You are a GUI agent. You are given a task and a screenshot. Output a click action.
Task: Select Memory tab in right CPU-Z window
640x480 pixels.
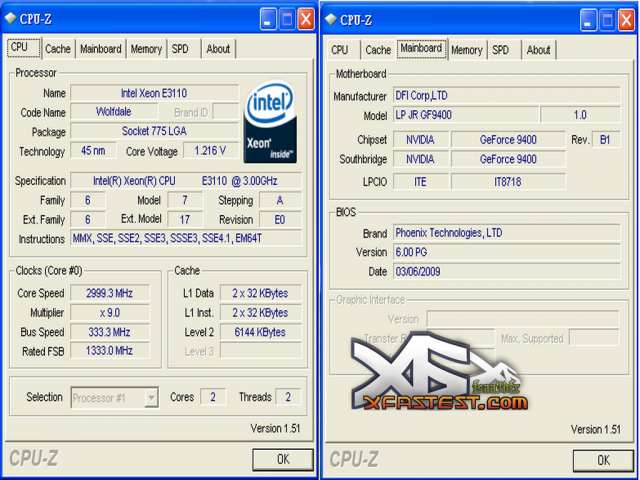467,50
